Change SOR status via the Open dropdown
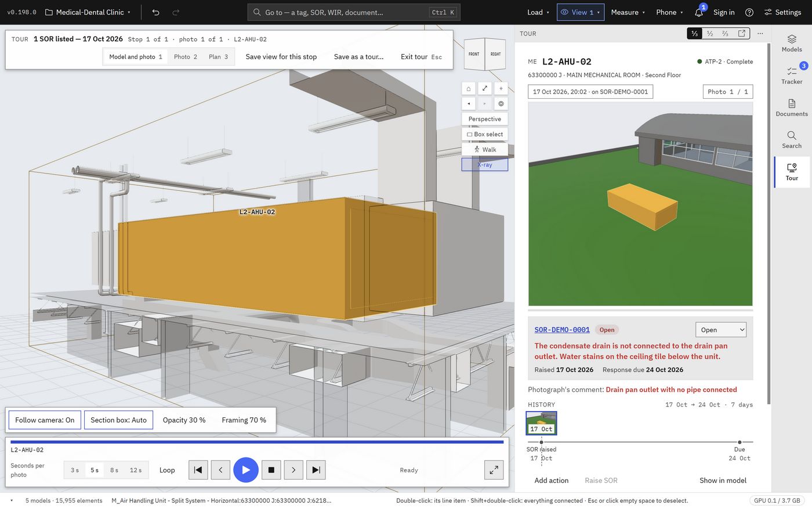Image resolution: width=812 pixels, height=508 pixels. [721, 330]
